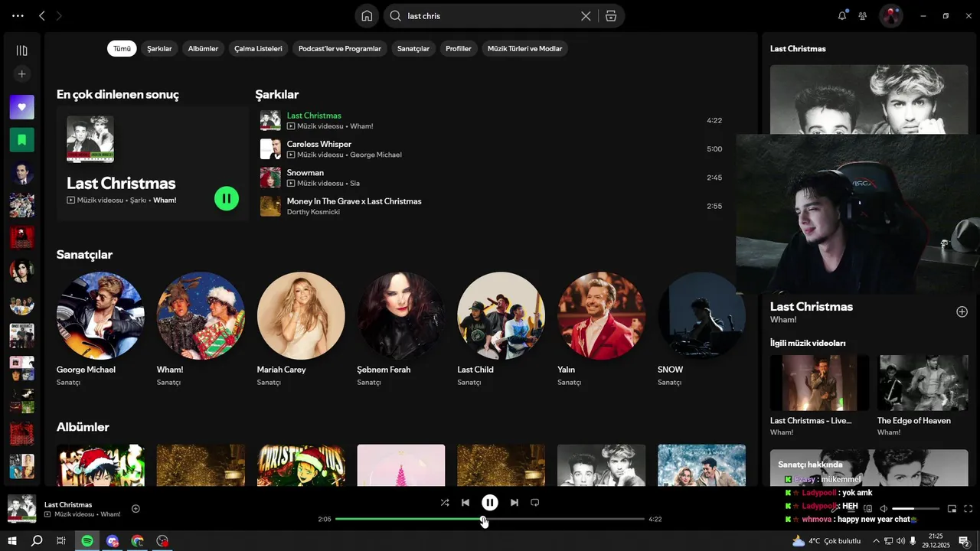Viewport: 980px width, 551px height.
Task: Open the user profile avatar menu
Action: [890, 15]
